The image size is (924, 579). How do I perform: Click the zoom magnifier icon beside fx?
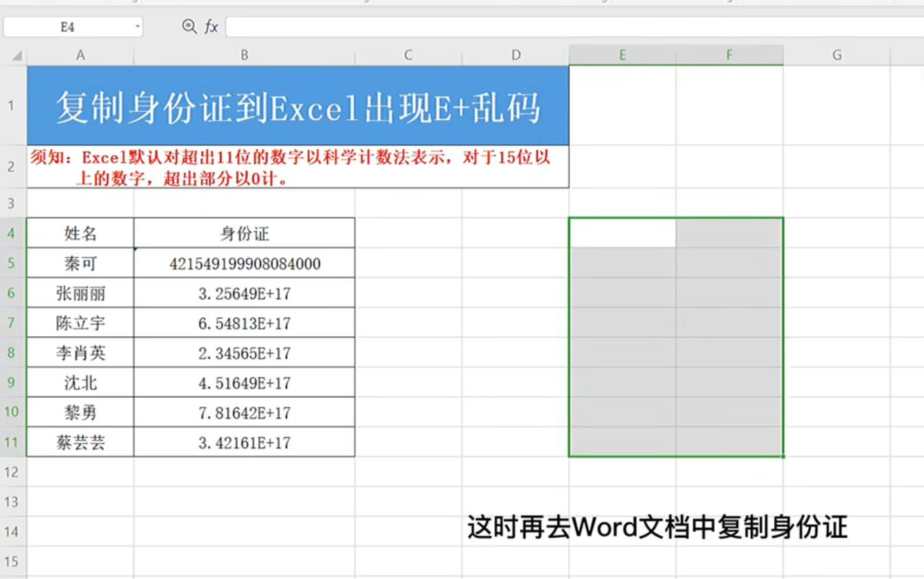click(189, 27)
